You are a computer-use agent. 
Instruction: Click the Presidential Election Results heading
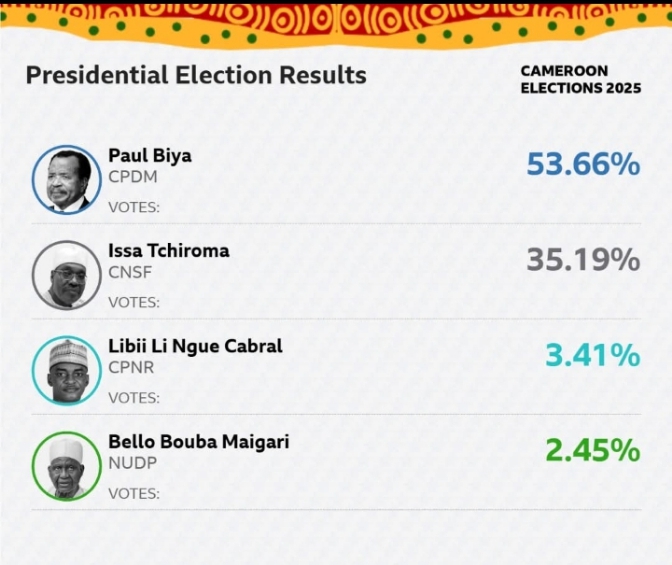(196, 75)
